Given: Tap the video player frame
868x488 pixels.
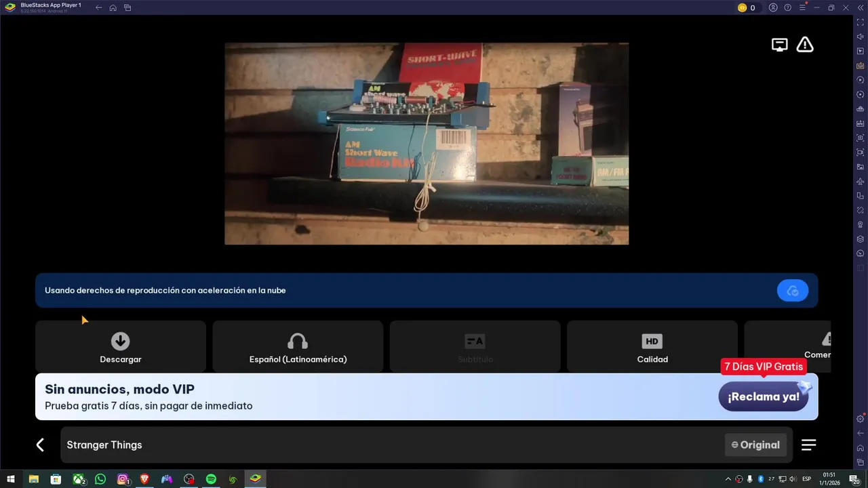Looking at the screenshot, I should click(x=427, y=144).
